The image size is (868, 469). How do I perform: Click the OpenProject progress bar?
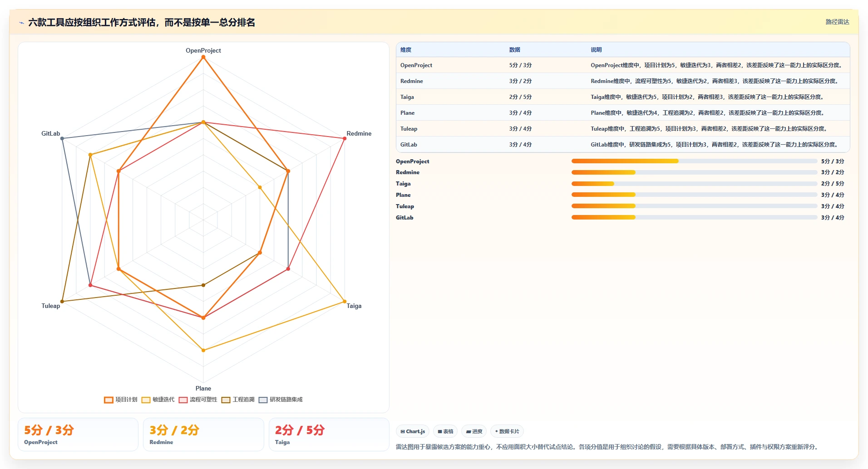[x=694, y=161]
